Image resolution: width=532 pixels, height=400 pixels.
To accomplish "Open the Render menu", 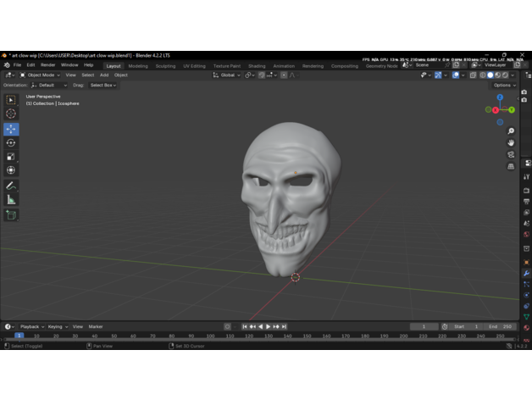I will coord(47,64).
